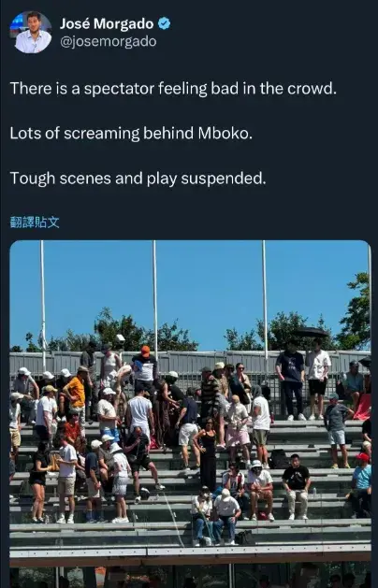Screen dimensions: 378x588
Task: Click the blue verified badge
Action: click(x=164, y=23)
